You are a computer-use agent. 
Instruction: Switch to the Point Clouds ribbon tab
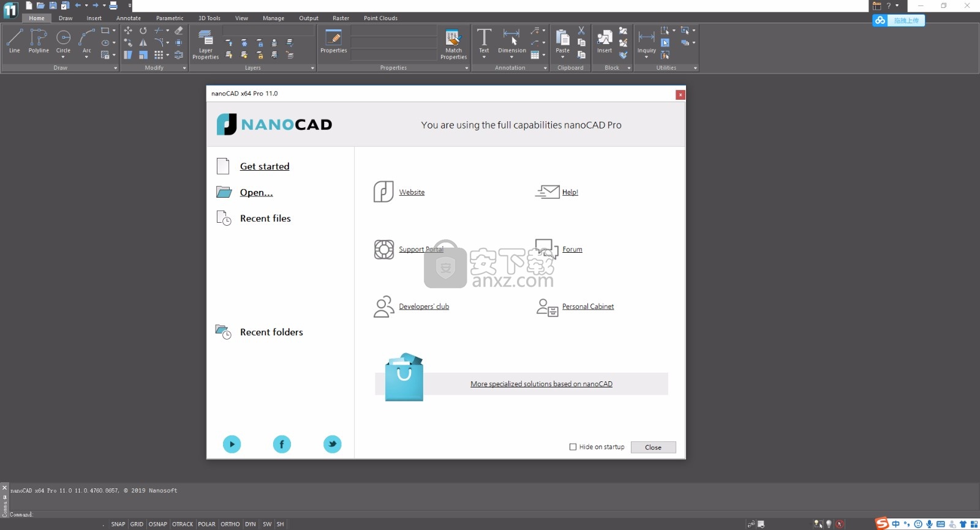[x=380, y=18]
